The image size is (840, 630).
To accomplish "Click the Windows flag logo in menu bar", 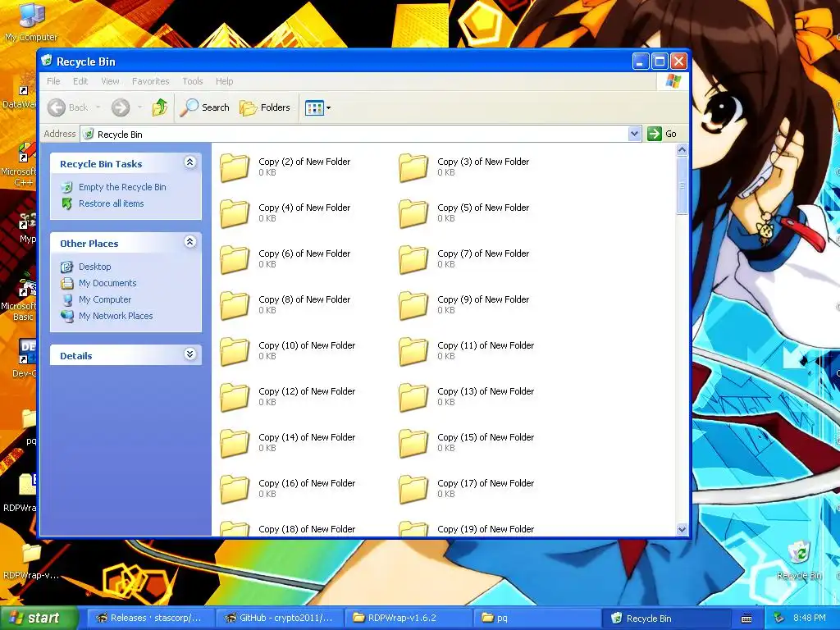I will click(x=673, y=81).
